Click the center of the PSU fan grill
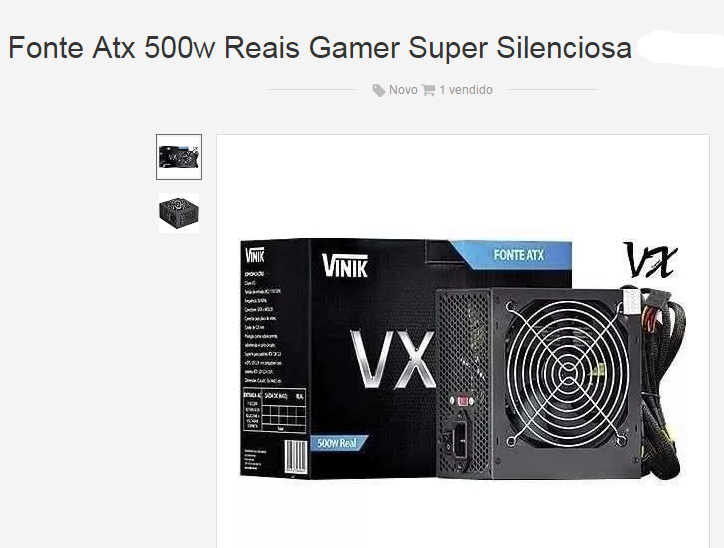This screenshot has width=724, height=548. click(567, 373)
